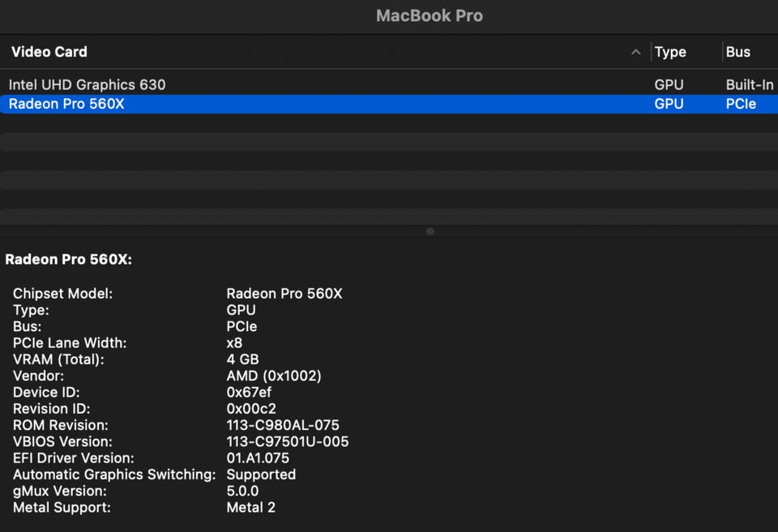Click the 4 GB VRAM value
The width and height of the screenshot is (778, 532).
242,360
